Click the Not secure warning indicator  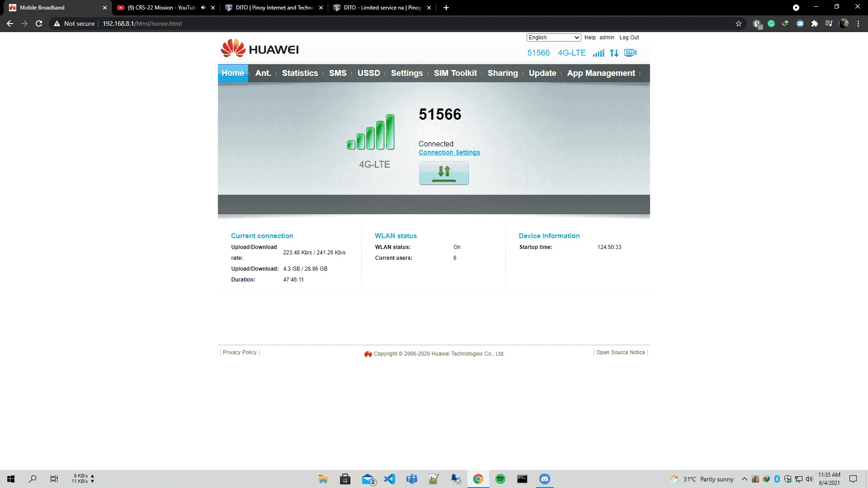[74, 23]
